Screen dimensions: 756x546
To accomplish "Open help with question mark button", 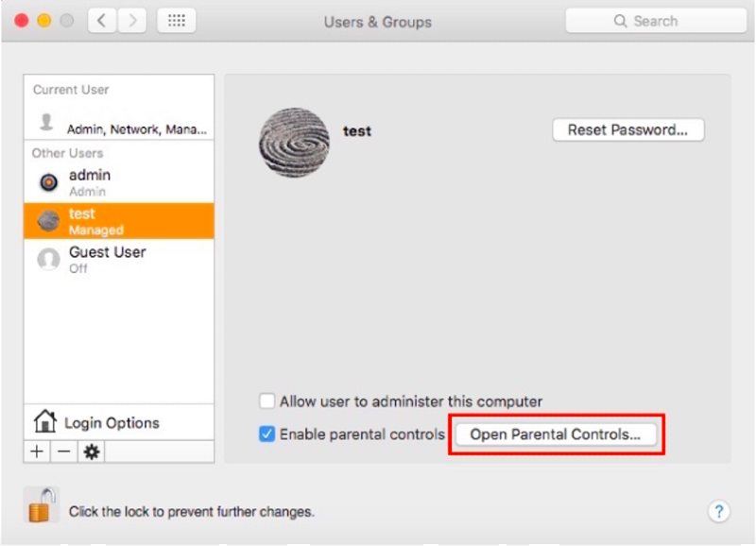I will pos(718,511).
